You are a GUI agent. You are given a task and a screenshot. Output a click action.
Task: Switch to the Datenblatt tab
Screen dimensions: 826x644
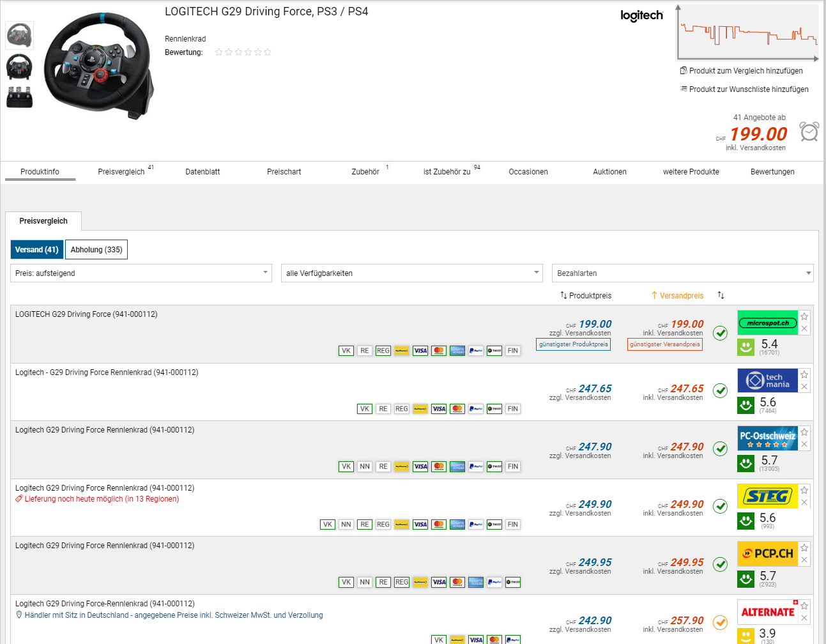tap(203, 172)
